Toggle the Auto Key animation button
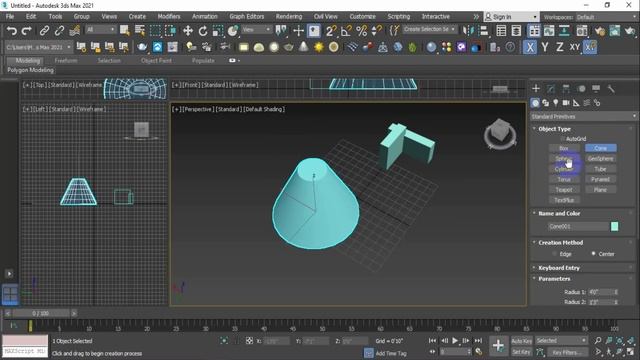The width and height of the screenshot is (640, 360). click(x=521, y=341)
